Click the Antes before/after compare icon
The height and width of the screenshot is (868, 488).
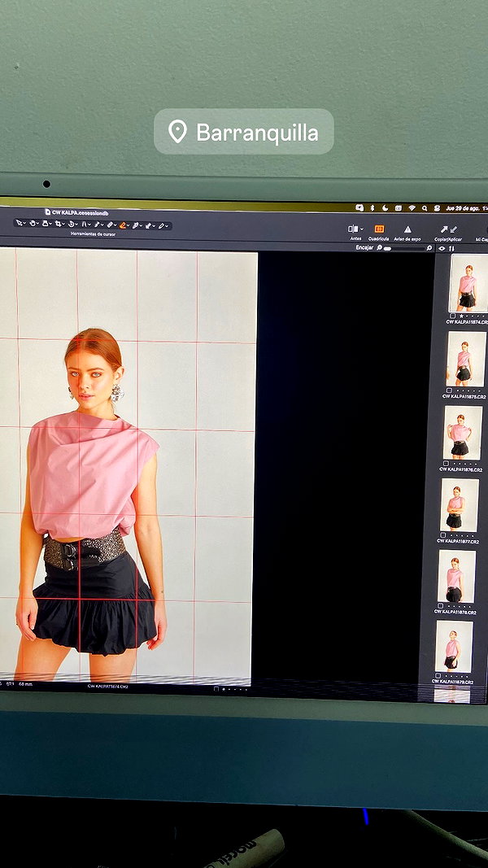click(353, 229)
